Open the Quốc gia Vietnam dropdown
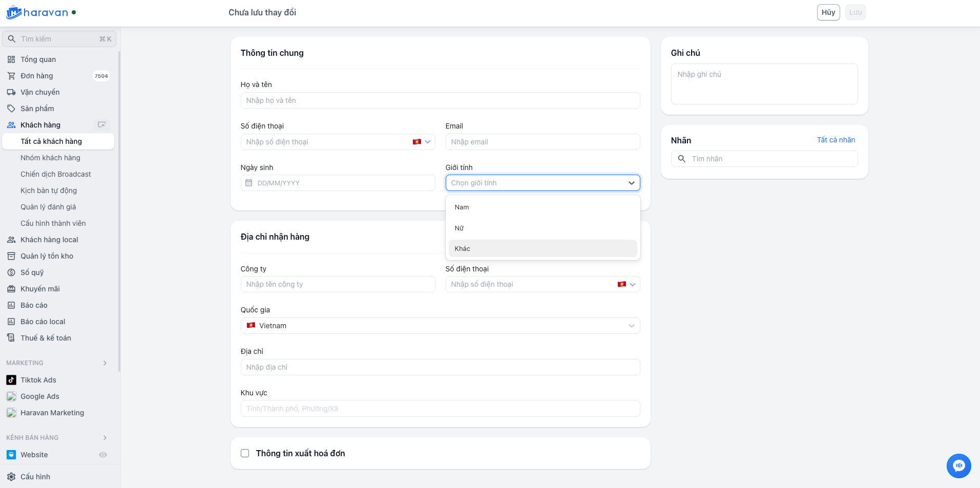 pos(441,326)
